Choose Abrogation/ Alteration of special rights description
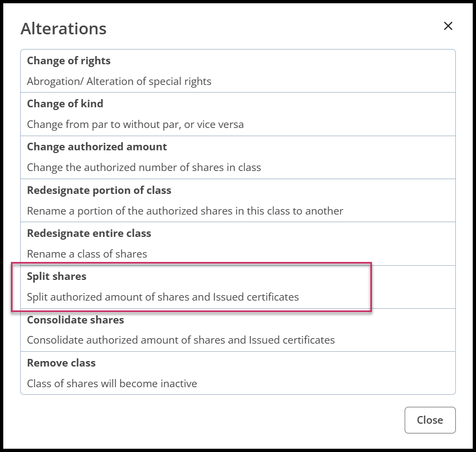476x452 pixels. (119, 81)
